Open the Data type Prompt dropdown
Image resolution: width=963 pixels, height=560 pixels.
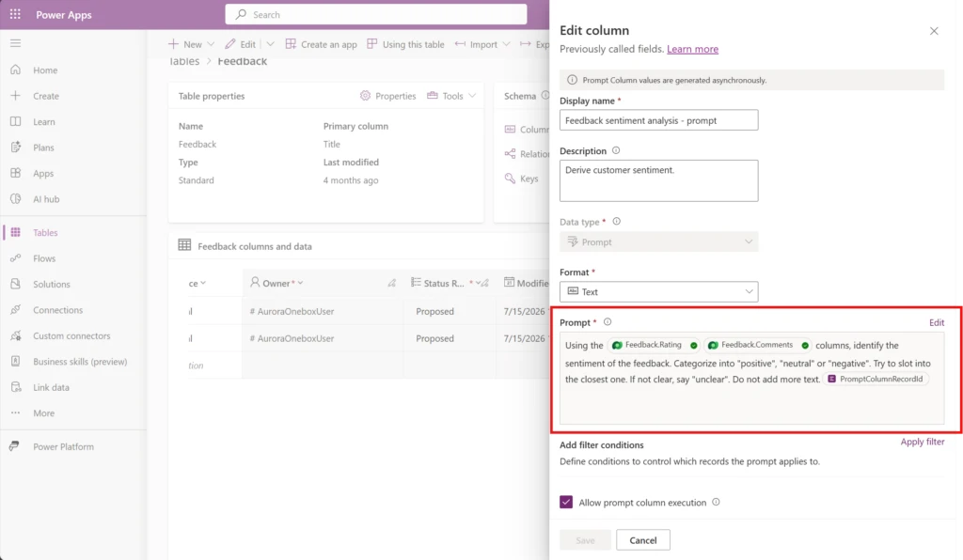(658, 241)
